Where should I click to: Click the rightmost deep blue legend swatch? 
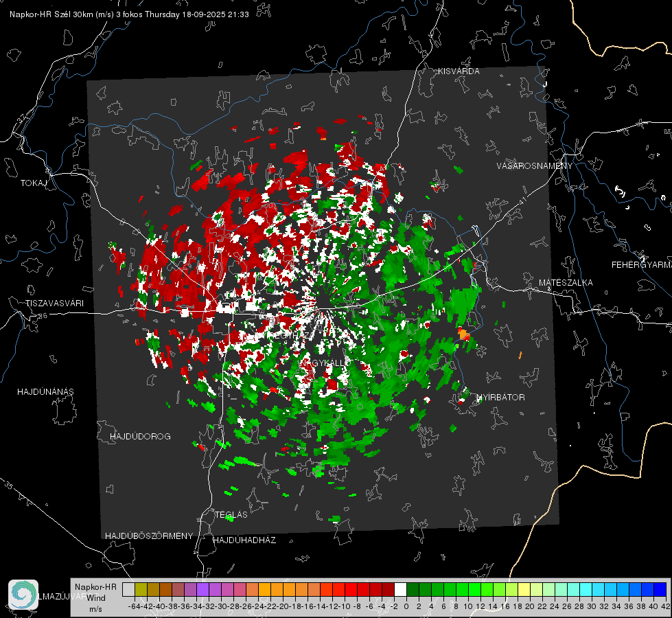tap(660, 590)
